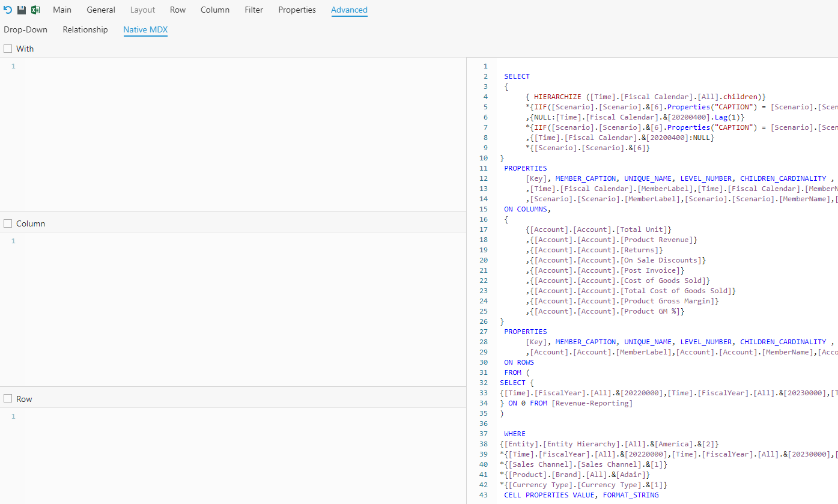Viewport: 838px width, 504px height.
Task: Click the SELECT keyword on line 2
Action: coord(517,76)
